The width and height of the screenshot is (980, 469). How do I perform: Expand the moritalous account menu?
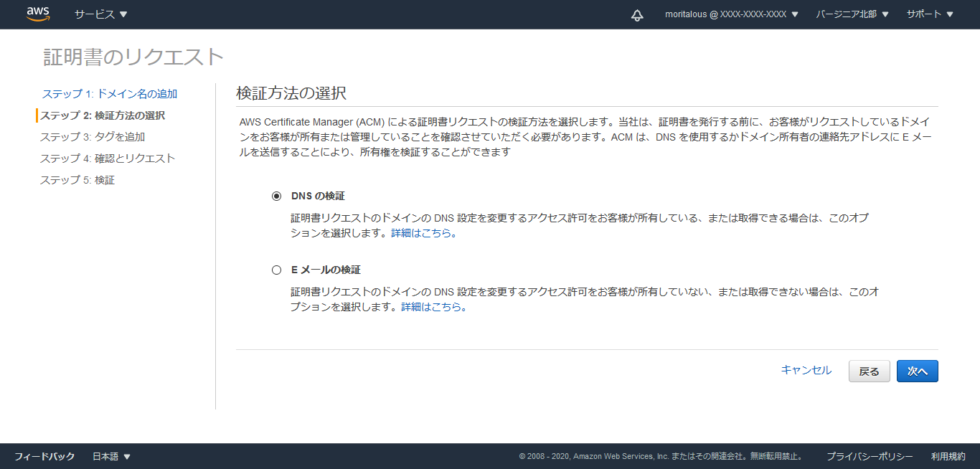[731, 14]
